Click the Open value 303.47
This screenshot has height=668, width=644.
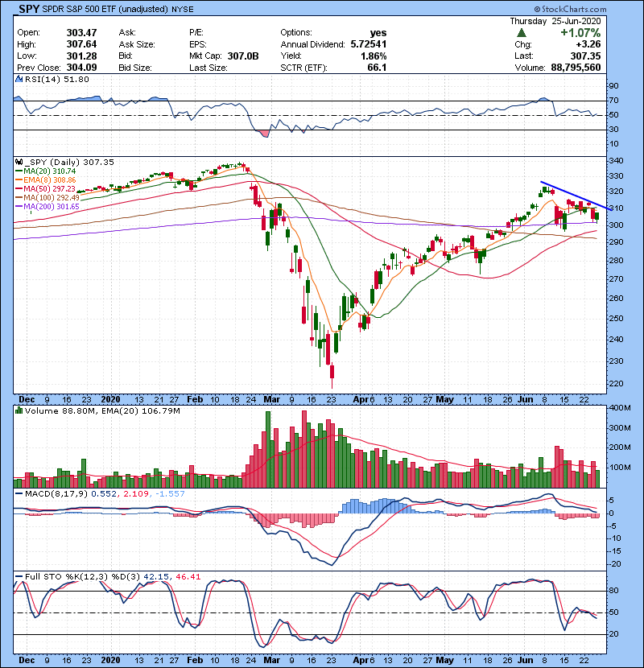tap(81, 33)
